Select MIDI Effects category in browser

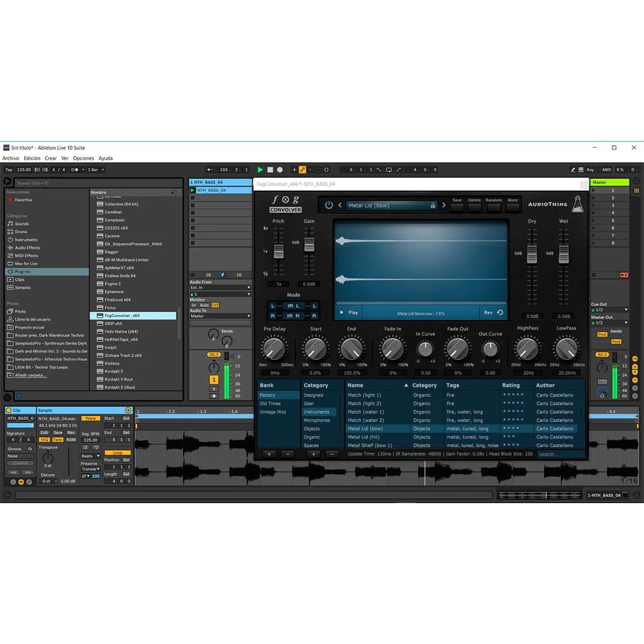[26, 256]
